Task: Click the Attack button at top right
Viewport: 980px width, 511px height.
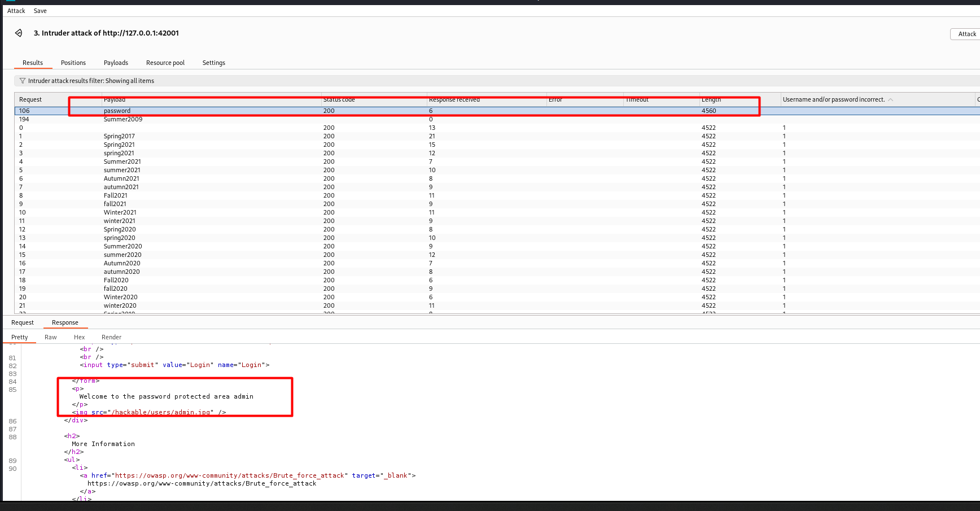Action: click(x=966, y=34)
